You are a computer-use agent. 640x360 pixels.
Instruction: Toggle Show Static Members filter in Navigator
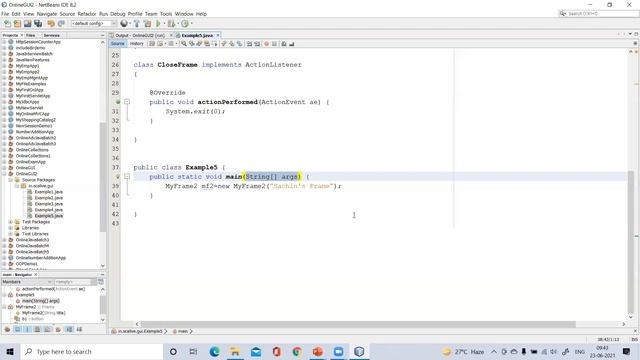tap(27, 329)
